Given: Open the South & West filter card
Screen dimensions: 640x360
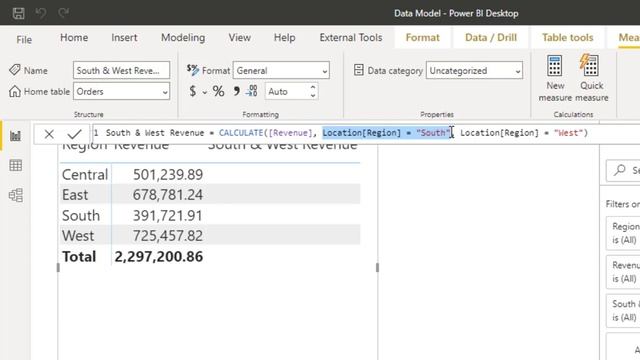Looking at the screenshot, I should click(623, 311).
